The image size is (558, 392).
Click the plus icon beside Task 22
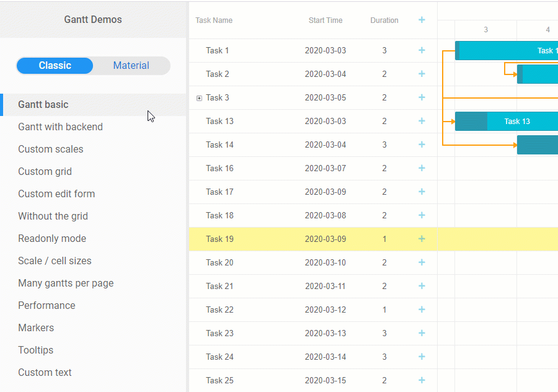(422, 310)
